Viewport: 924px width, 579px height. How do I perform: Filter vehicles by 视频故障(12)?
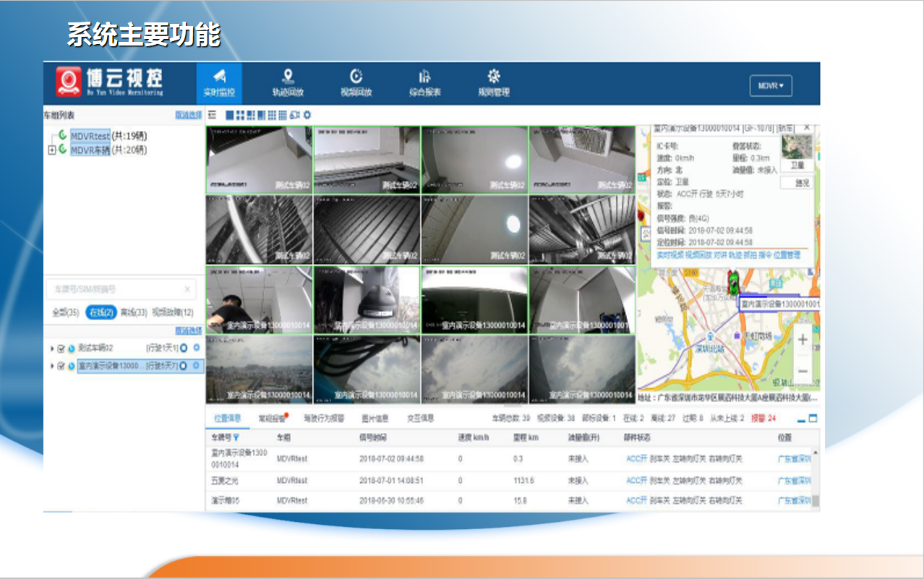[173, 312]
